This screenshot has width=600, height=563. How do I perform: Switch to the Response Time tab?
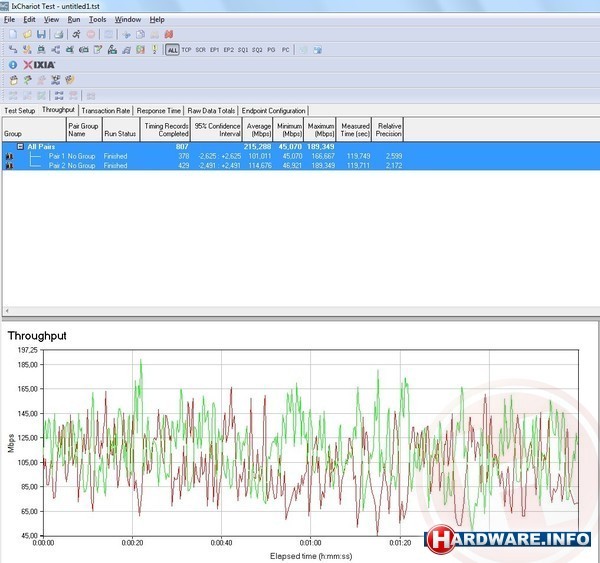[158, 111]
